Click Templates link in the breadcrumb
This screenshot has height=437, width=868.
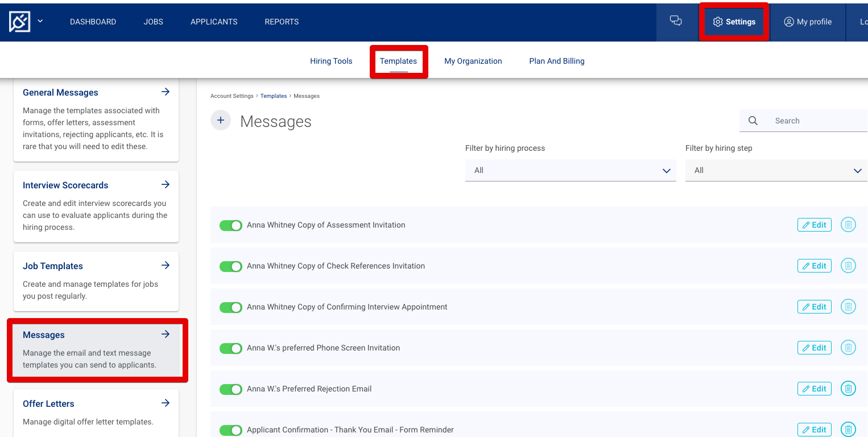pos(274,96)
